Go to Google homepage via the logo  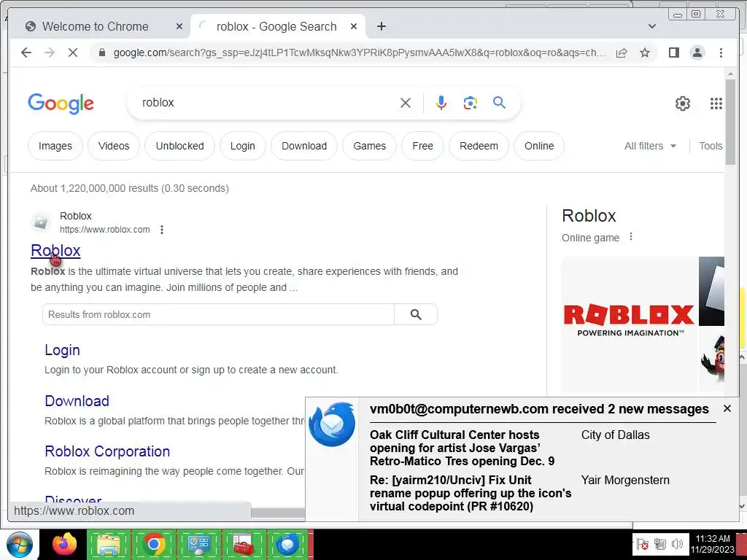click(x=61, y=104)
